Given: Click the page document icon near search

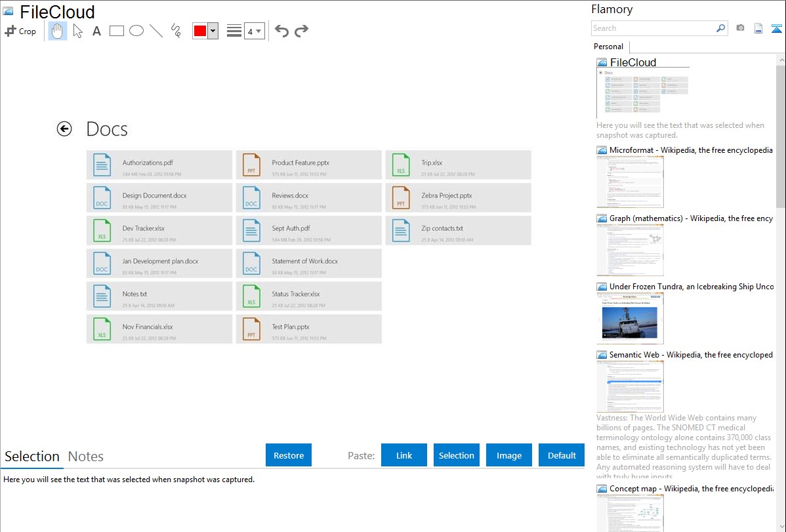Looking at the screenshot, I should (x=758, y=28).
